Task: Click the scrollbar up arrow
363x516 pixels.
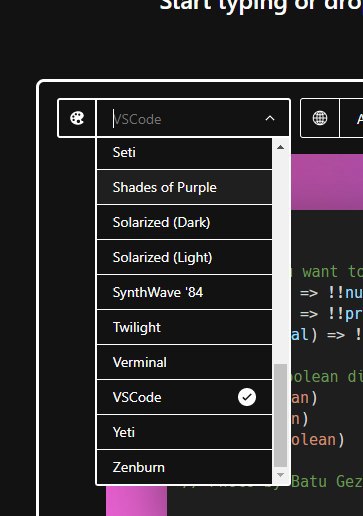Action: tap(280, 147)
